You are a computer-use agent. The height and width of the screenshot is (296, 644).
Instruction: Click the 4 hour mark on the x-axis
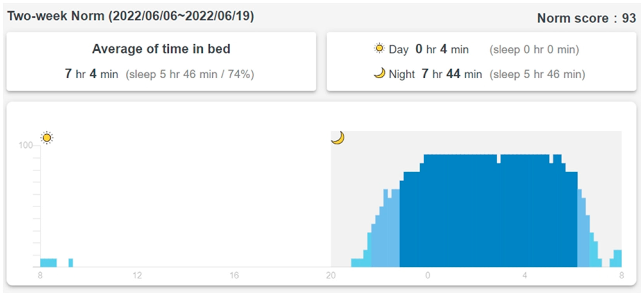pyautogui.click(x=524, y=275)
